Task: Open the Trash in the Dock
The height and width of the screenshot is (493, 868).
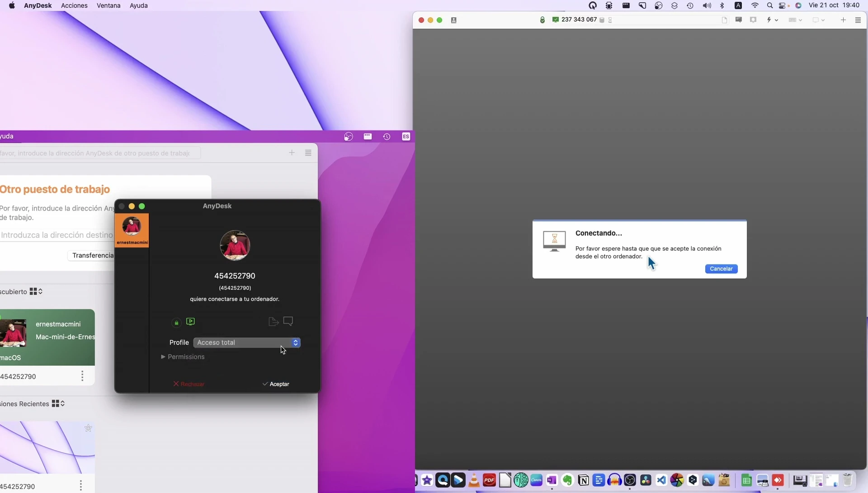Action: pos(848,480)
